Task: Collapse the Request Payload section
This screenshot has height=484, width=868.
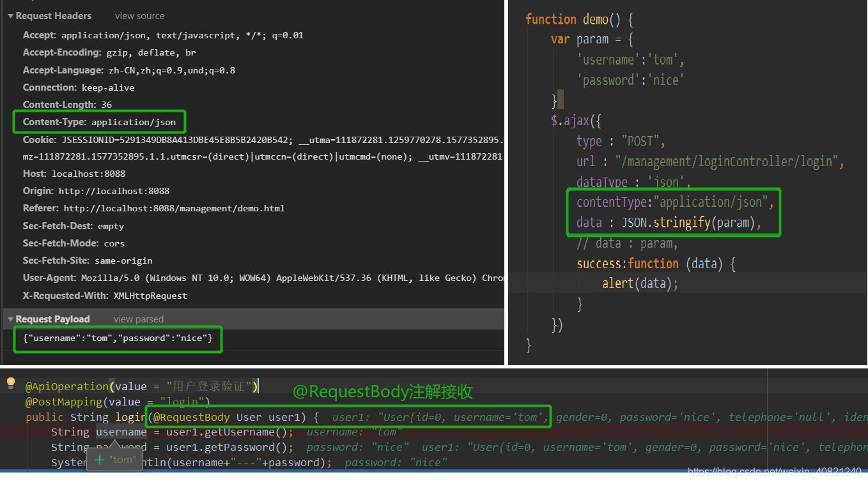Action: point(10,319)
